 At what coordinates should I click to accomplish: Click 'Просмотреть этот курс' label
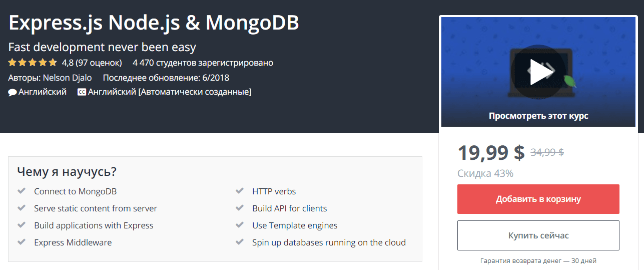[x=538, y=116]
